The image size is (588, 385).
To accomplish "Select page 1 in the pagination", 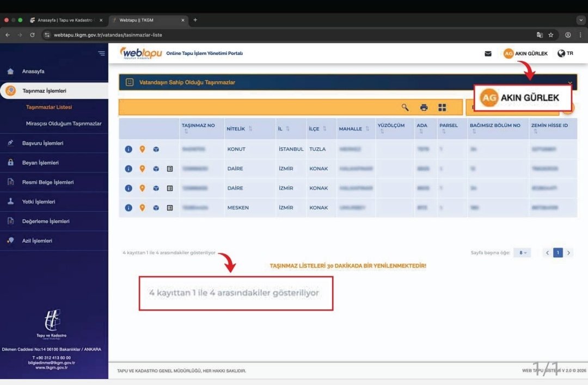I will click(558, 253).
